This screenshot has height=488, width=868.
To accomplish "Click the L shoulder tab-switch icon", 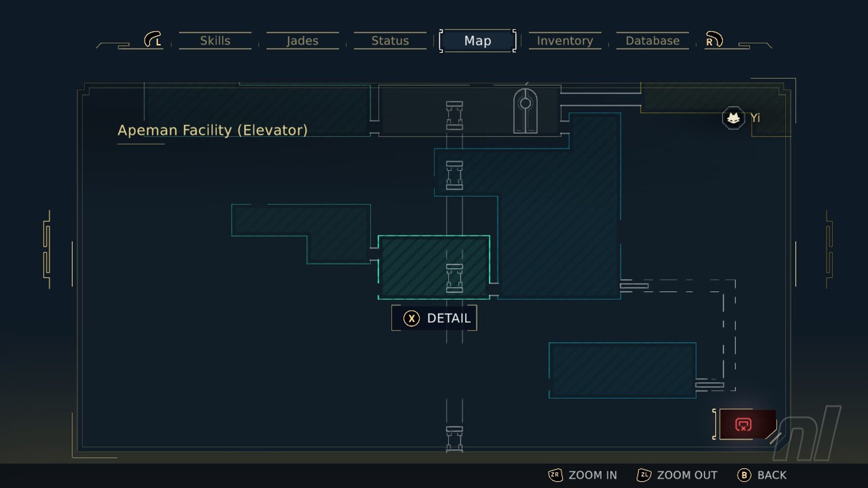I will (x=153, y=40).
